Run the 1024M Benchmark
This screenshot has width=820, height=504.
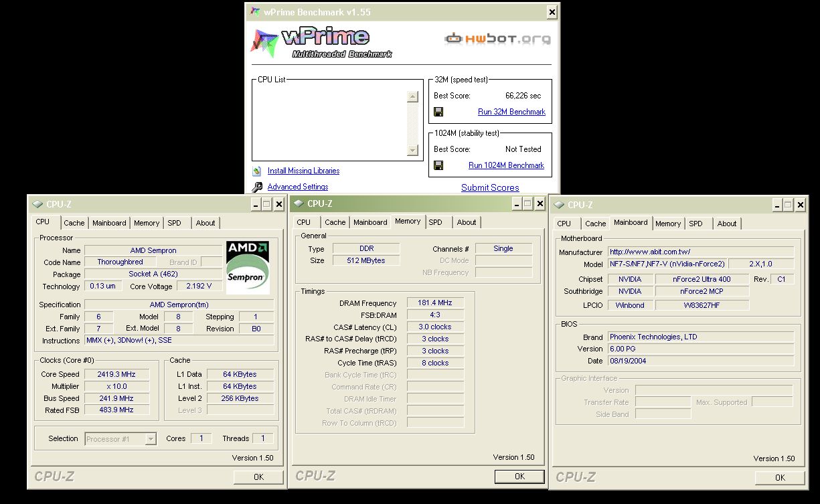click(x=506, y=166)
